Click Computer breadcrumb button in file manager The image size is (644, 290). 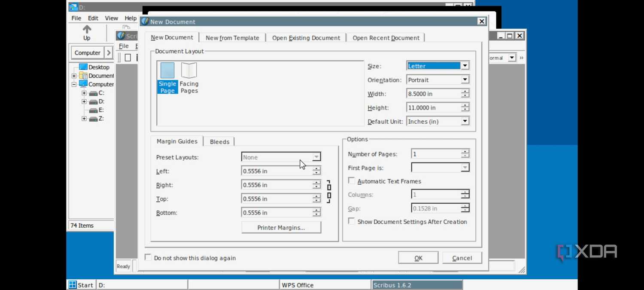point(87,53)
